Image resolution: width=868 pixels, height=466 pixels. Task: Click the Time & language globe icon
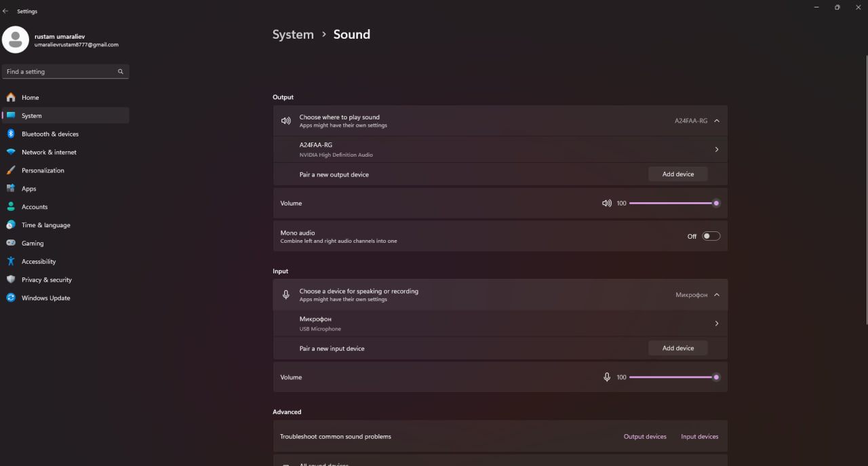(11, 225)
